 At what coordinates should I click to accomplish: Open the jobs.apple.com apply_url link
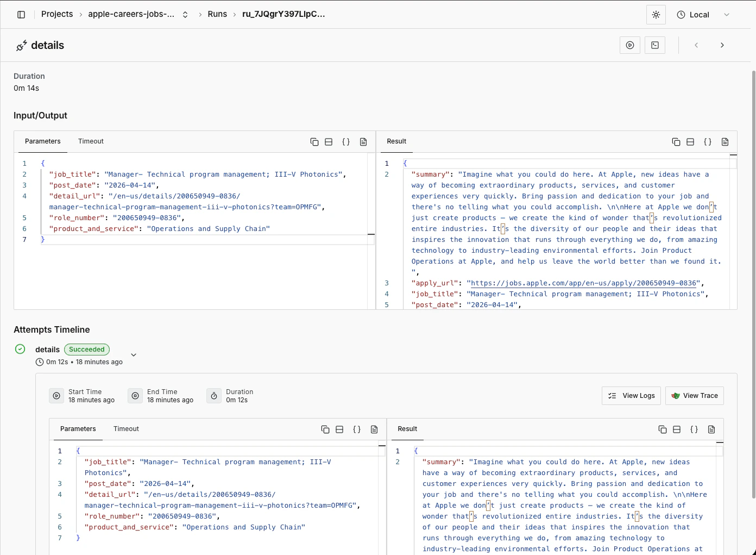point(584,283)
